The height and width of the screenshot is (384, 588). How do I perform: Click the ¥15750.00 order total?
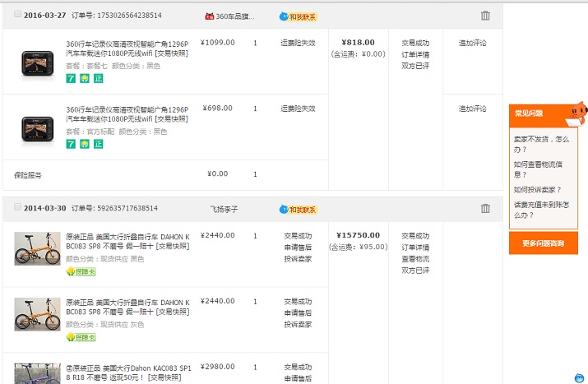[x=358, y=235]
